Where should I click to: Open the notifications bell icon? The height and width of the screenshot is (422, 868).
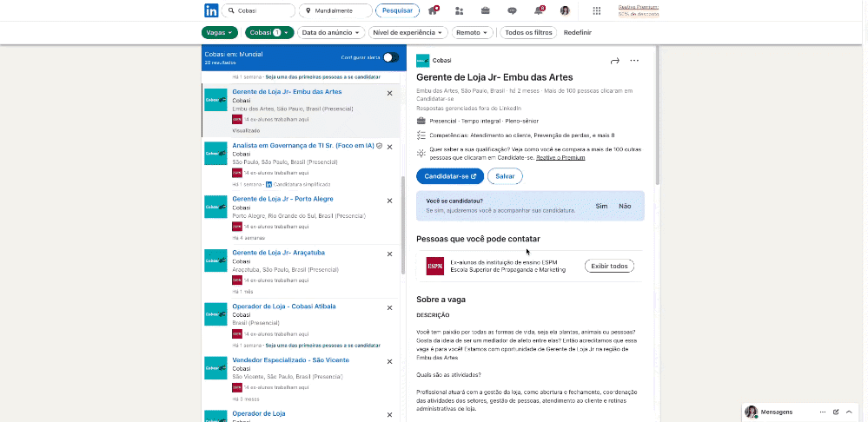[539, 10]
